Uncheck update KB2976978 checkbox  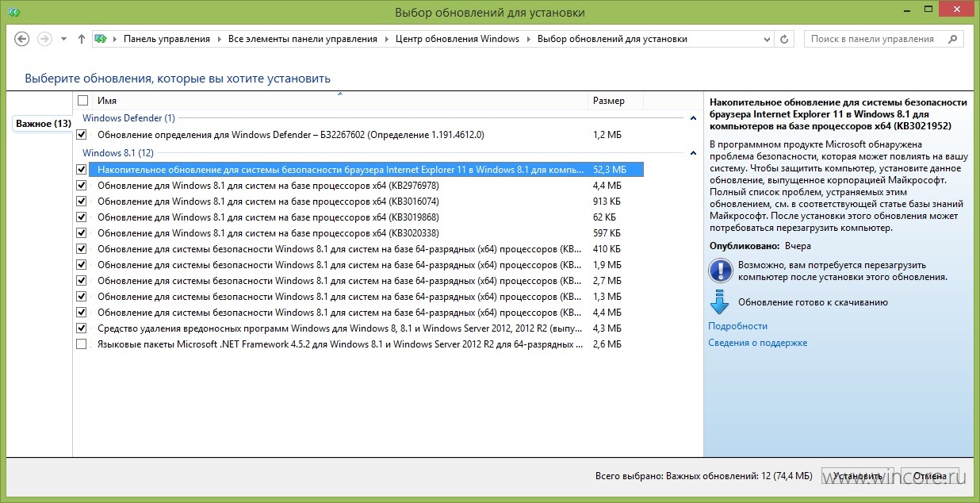pos(82,186)
